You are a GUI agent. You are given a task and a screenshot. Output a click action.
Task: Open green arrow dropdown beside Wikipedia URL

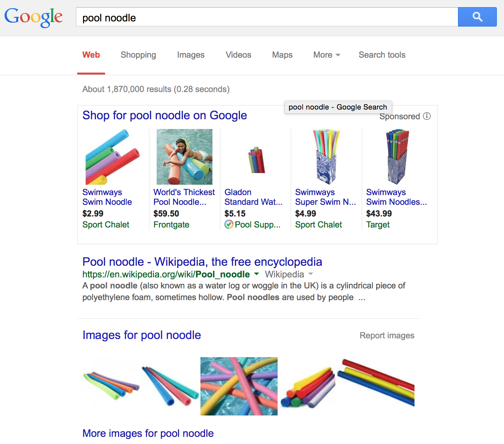[257, 274]
